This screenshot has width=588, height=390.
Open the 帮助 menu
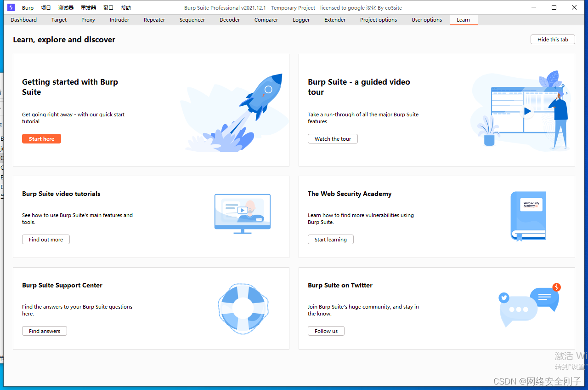coord(125,8)
